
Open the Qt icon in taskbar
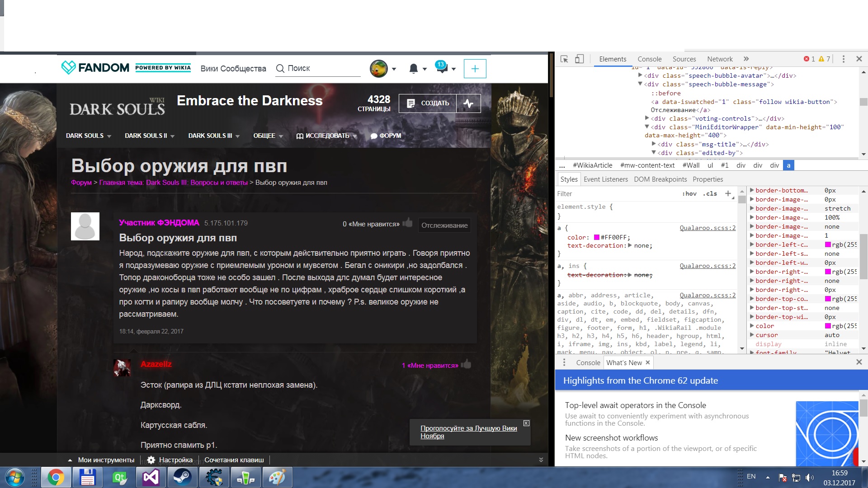click(x=119, y=478)
